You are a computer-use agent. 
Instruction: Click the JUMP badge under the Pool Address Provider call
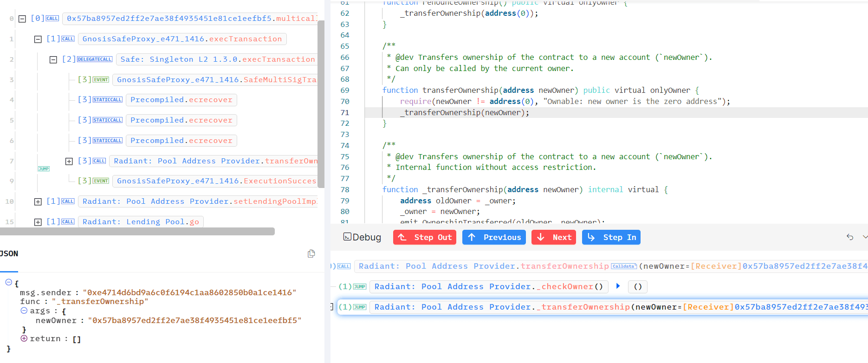[44, 169]
